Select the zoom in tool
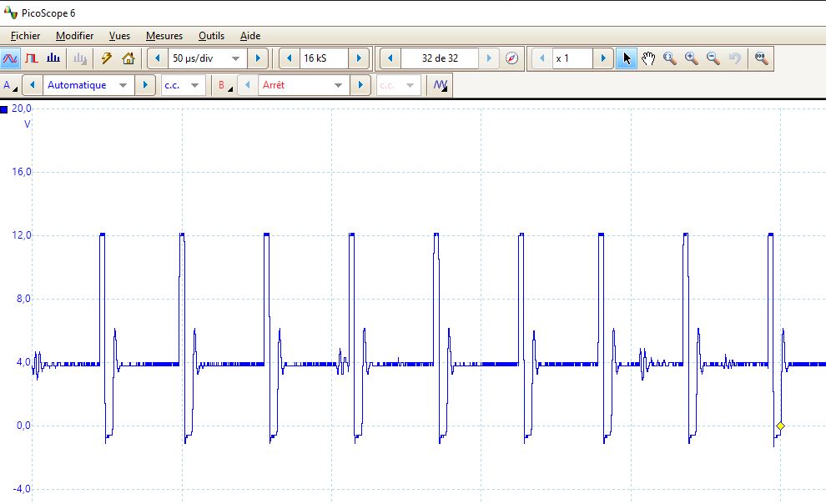This screenshot has height=504, width=826. pos(691,58)
